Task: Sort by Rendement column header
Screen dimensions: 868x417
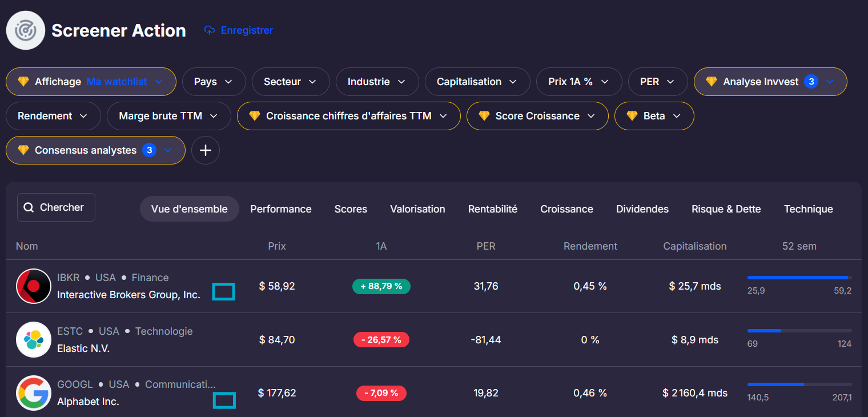Action: pyautogui.click(x=590, y=246)
